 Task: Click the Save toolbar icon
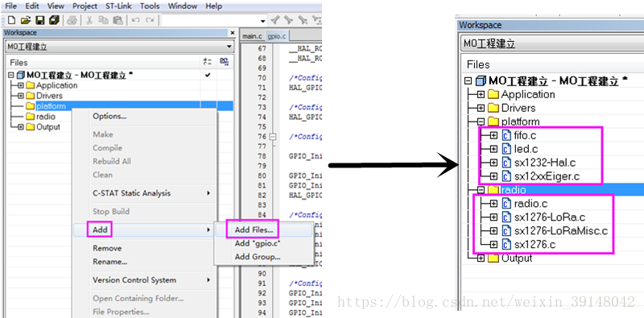(x=39, y=19)
